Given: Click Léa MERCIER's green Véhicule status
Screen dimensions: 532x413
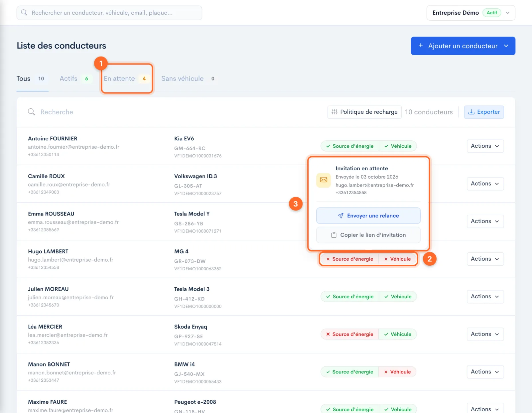Looking at the screenshot, I should (x=398, y=334).
